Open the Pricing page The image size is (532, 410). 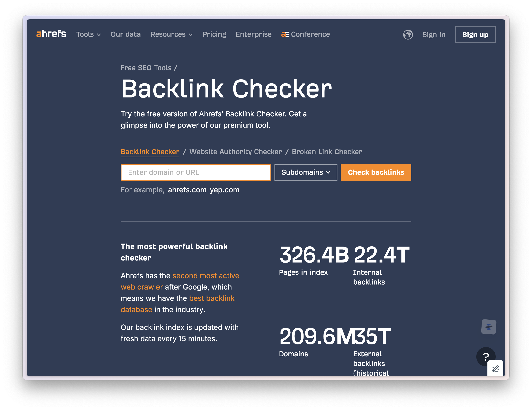click(214, 34)
